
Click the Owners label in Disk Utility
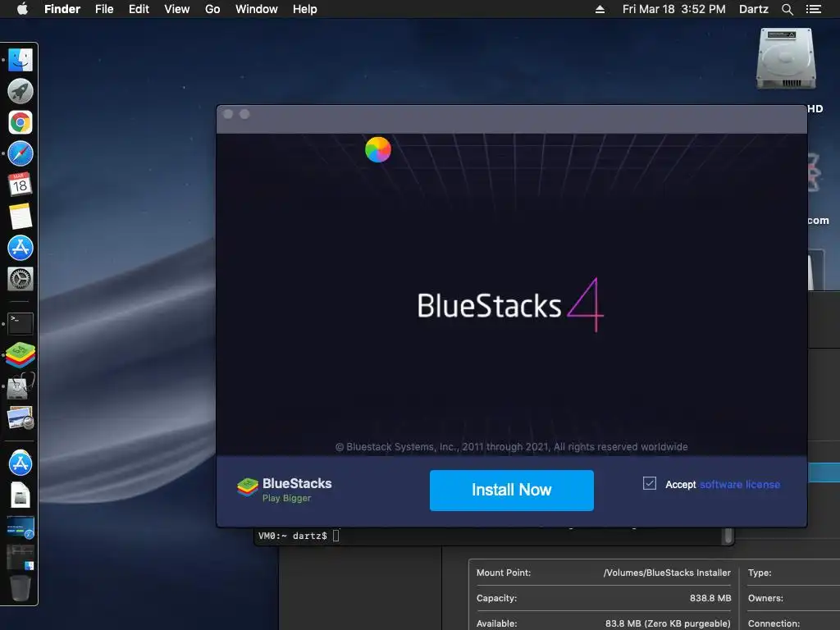pyautogui.click(x=765, y=598)
